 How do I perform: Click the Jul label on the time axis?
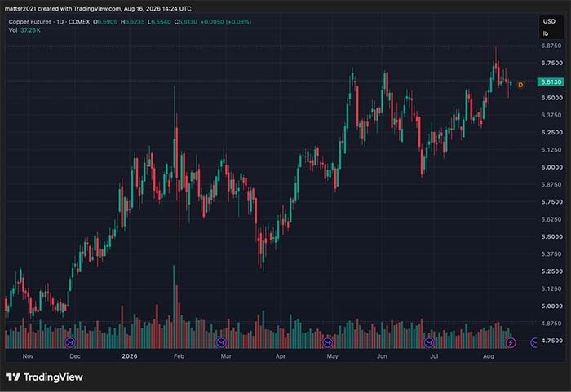pyautogui.click(x=434, y=356)
